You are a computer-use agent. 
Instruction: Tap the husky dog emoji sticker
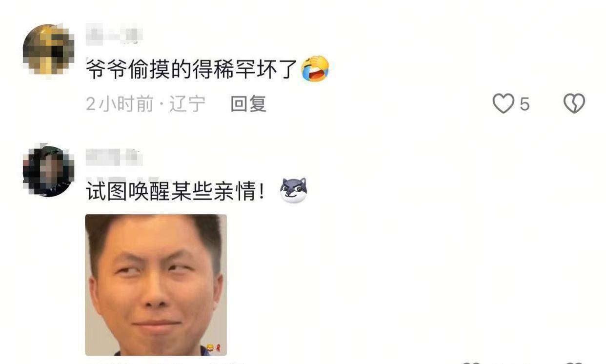pos(293,190)
